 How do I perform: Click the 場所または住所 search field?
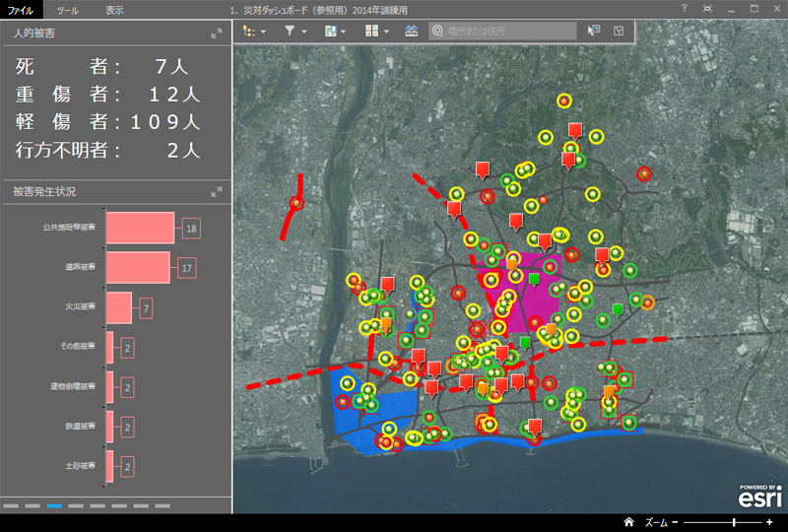pos(502,31)
